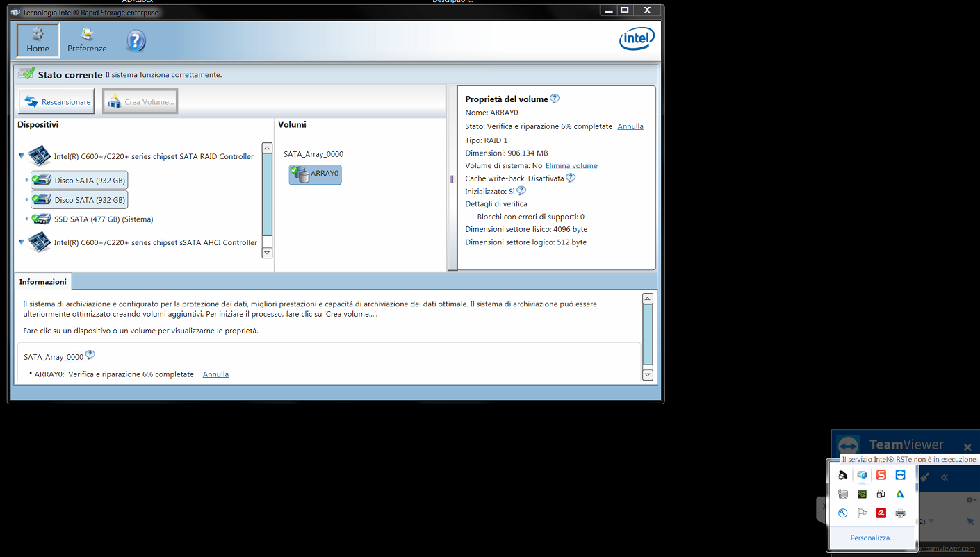Click the properties panel splitter handle
The image size is (980, 557).
[x=452, y=178]
